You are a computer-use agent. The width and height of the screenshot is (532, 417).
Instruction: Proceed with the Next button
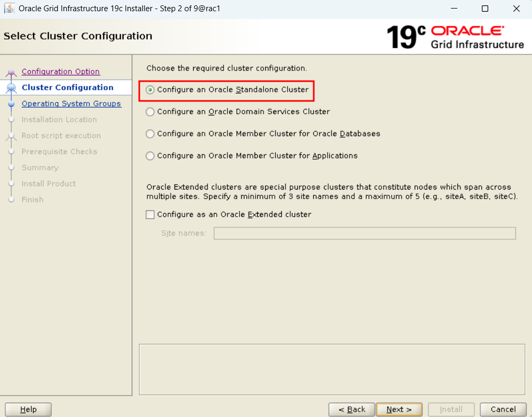(x=399, y=410)
